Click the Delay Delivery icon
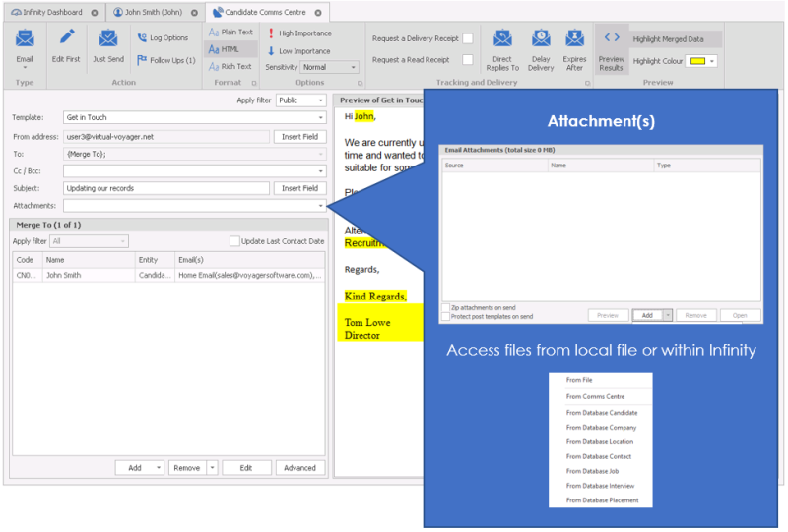Image resolution: width=788 pixels, height=532 pixels. pos(541,39)
